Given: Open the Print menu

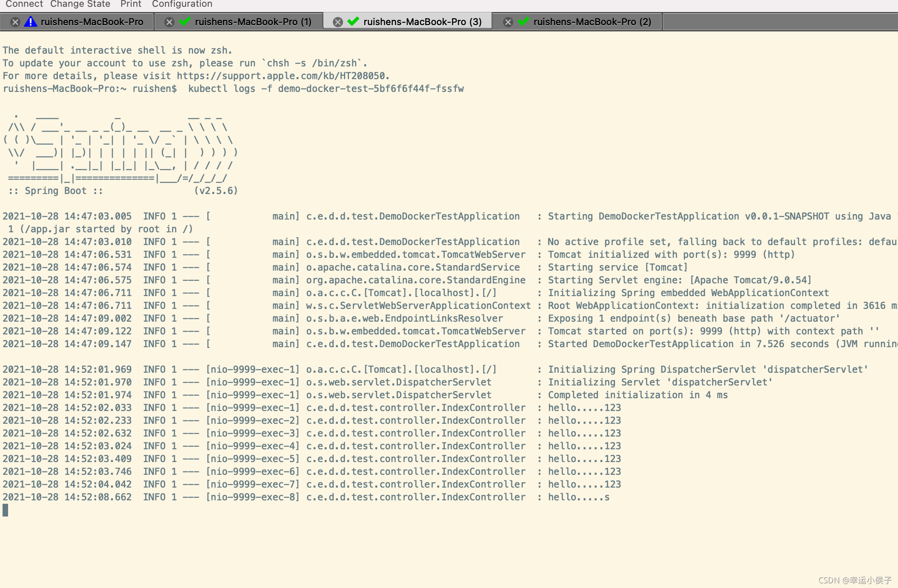Looking at the screenshot, I should tap(131, 4).
